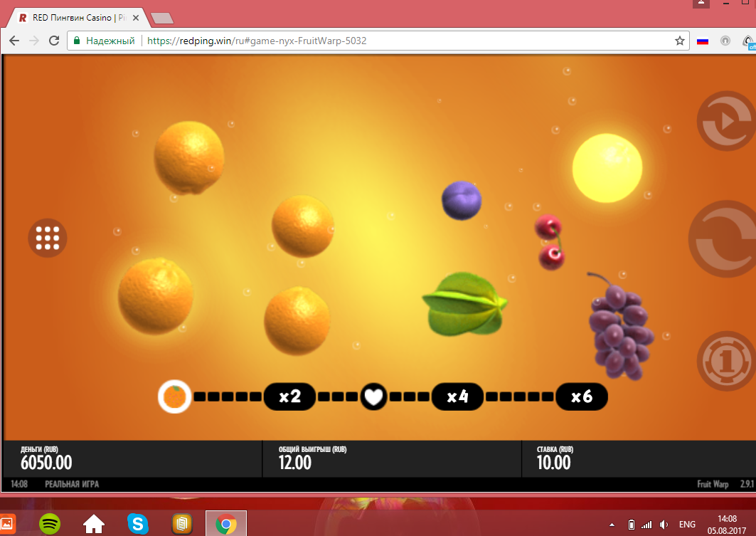Image resolution: width=756 pixels, height=536 pixels.
Task: Select the x4 multiplier marker
Action: (x=457, y=396)
